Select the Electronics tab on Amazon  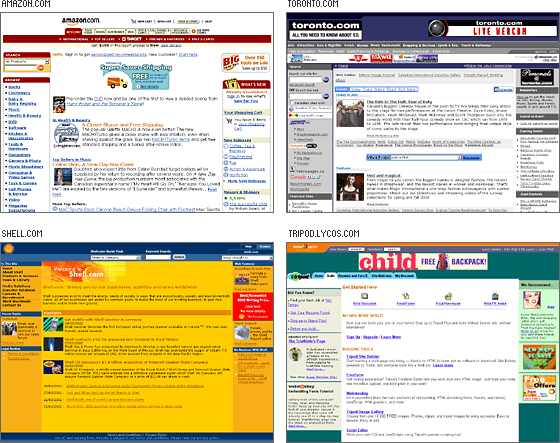point(115,32)
